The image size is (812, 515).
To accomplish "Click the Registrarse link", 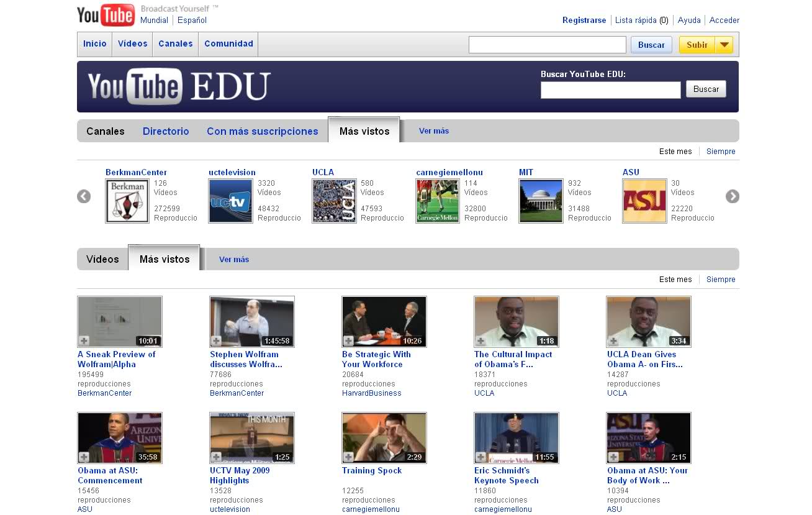I will (x=584, y=21).
